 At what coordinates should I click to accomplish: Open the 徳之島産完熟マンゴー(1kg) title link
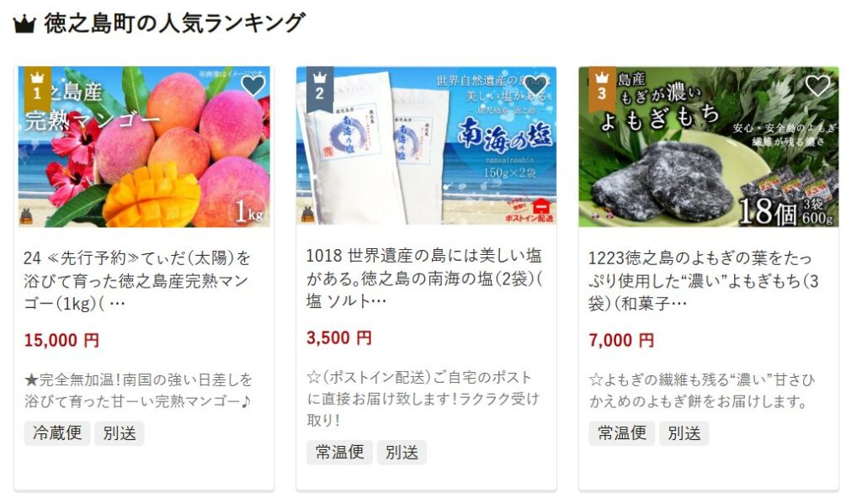(137, 280)
